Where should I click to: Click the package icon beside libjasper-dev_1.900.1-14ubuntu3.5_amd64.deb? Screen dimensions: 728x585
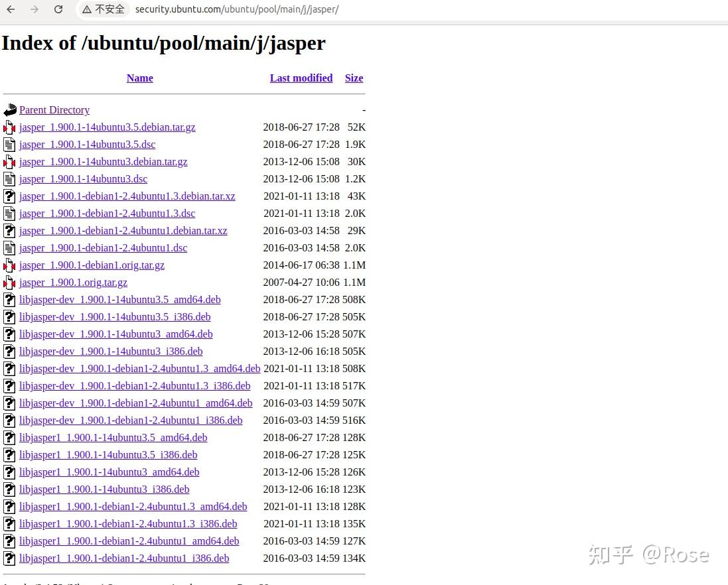click(x=9, y=299)
